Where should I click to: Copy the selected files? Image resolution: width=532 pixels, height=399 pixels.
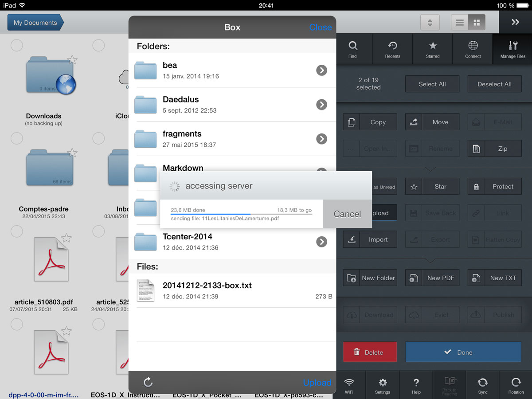(x=370, y=122)
